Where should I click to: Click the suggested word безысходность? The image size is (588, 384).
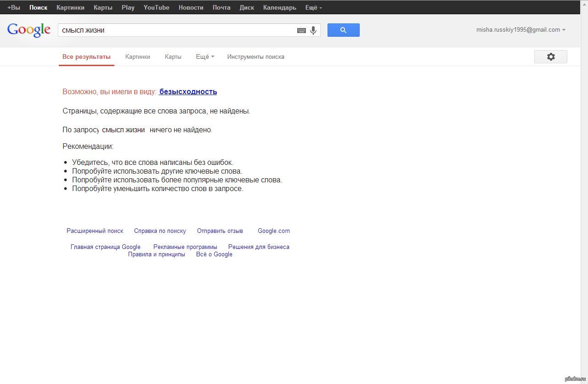click(x=188, y=91)
